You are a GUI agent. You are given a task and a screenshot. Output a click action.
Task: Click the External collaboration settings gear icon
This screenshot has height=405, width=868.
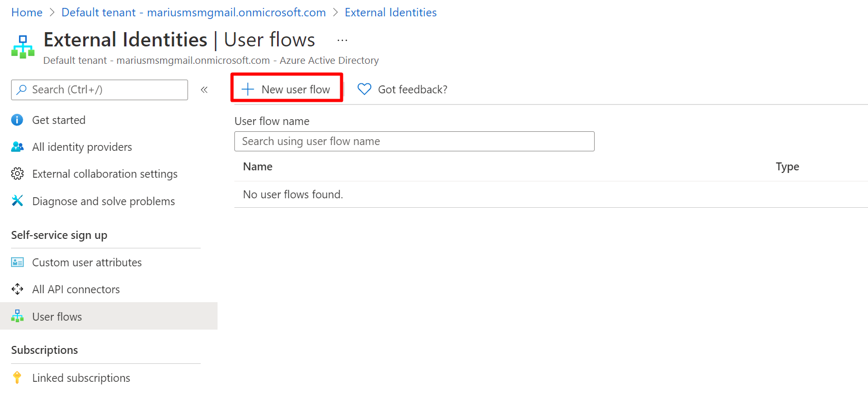[x=17, y=174]
